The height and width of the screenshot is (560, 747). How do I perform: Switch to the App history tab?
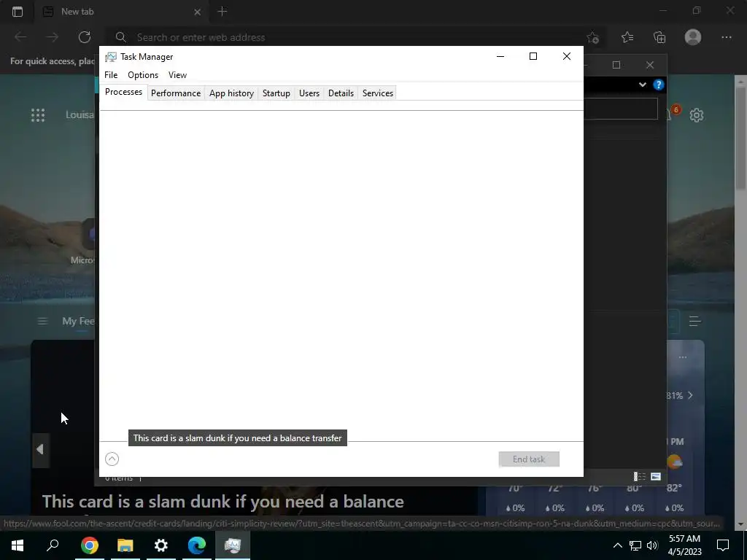click(231, 93)
